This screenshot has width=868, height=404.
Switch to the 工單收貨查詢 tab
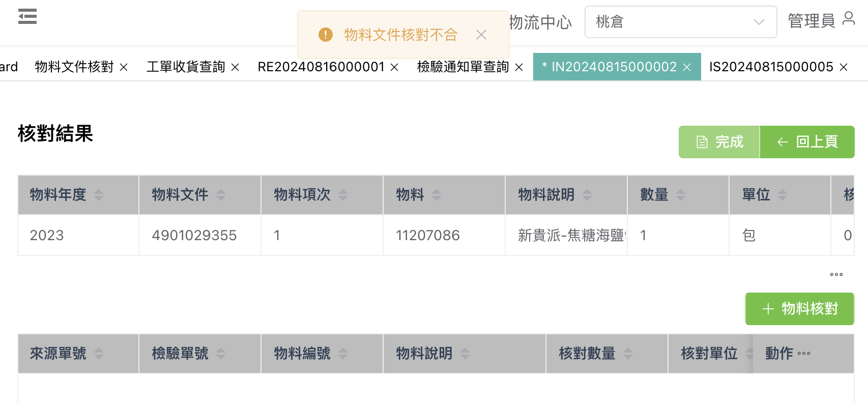[x=186, y=67]
